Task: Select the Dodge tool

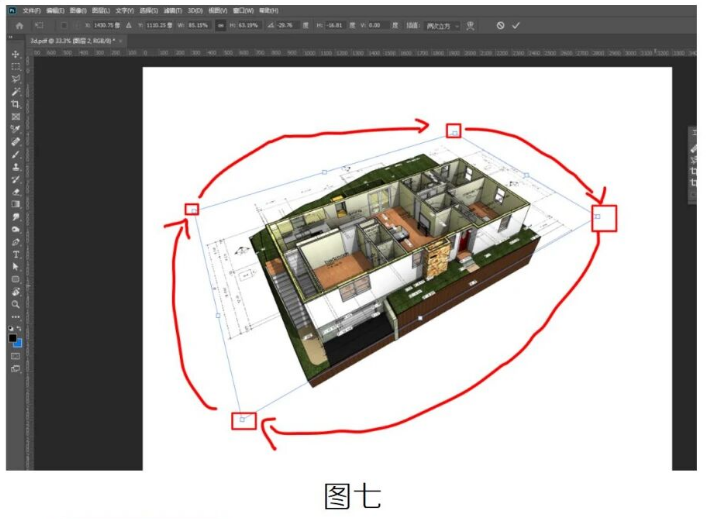Action: click(x=16, y=229)
